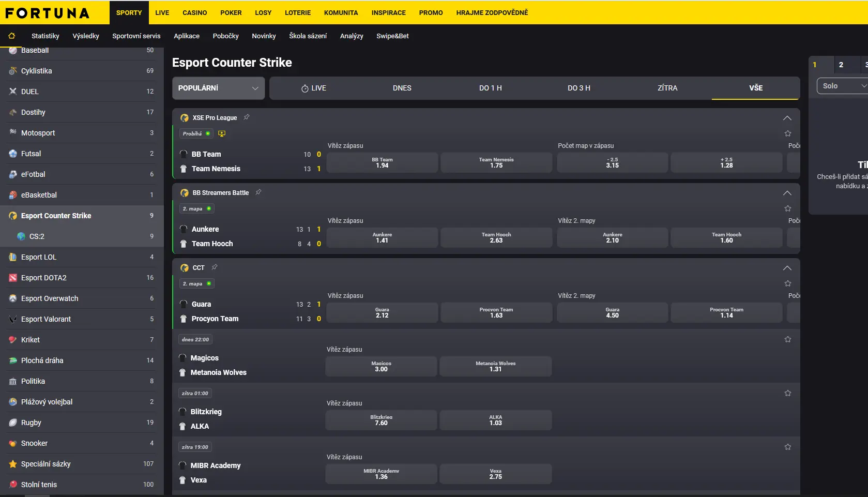This screenshot has height=497, width=868.
Task: Click the Futsal ball icon
Action: point(13,154)
